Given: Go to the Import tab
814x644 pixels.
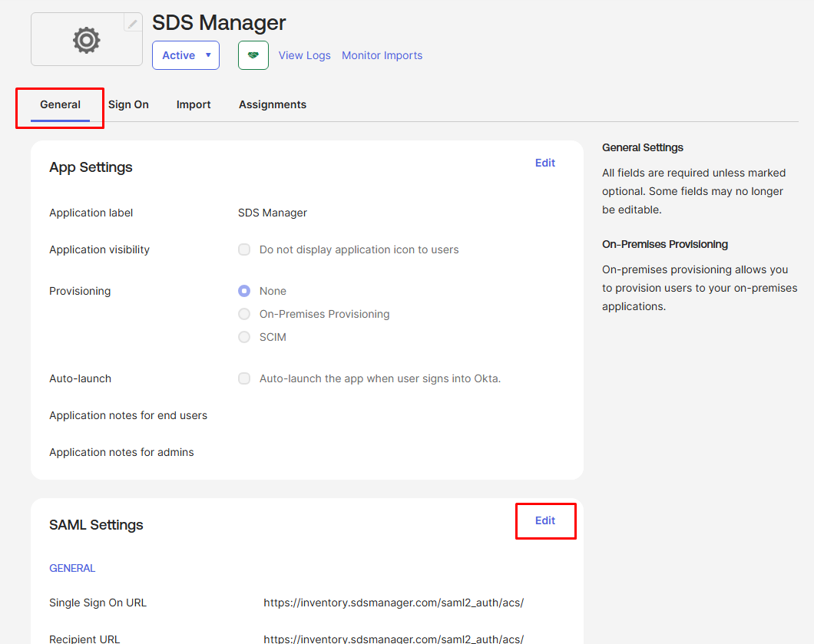Looking at the screenshot, I should pos(194,104).
